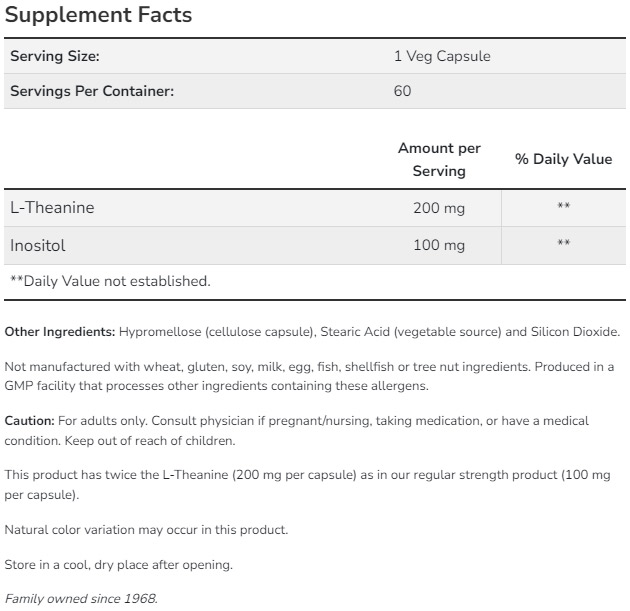Click the paragraph about twice the L-Theanine
This screenshot has width=630, height=611.
click(309, 485)
